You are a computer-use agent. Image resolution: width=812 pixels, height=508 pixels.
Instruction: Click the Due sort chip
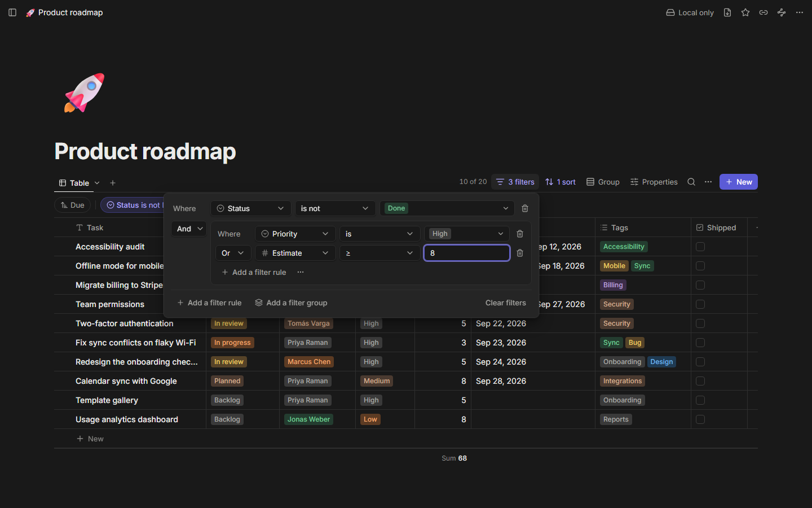[73, 205]
